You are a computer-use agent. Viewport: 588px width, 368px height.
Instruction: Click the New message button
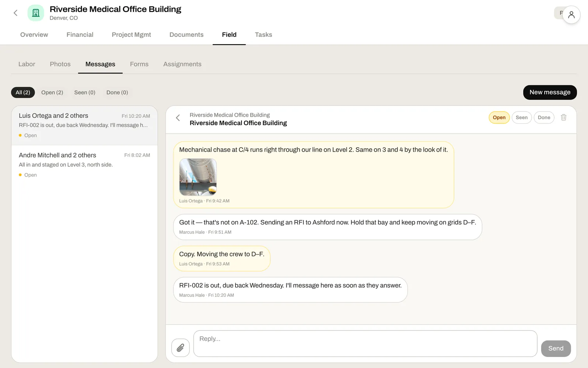click(x=550, y=92)
